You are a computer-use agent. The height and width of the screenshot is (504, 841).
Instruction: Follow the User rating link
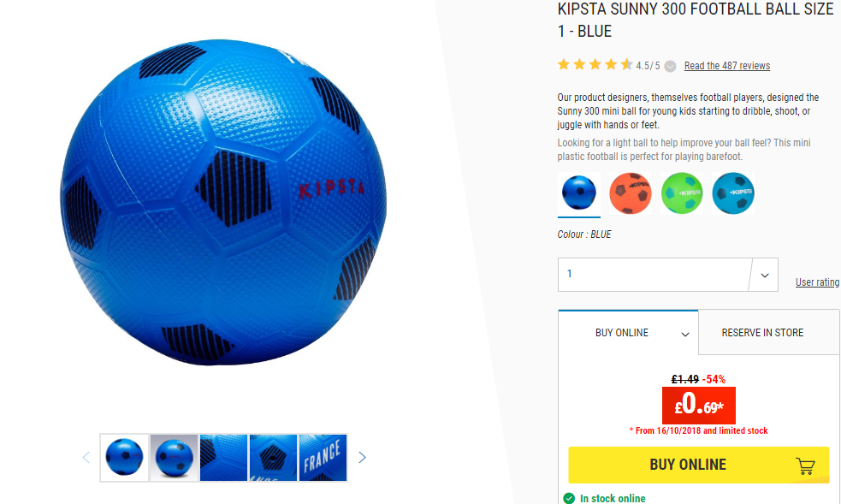[817, 282]
